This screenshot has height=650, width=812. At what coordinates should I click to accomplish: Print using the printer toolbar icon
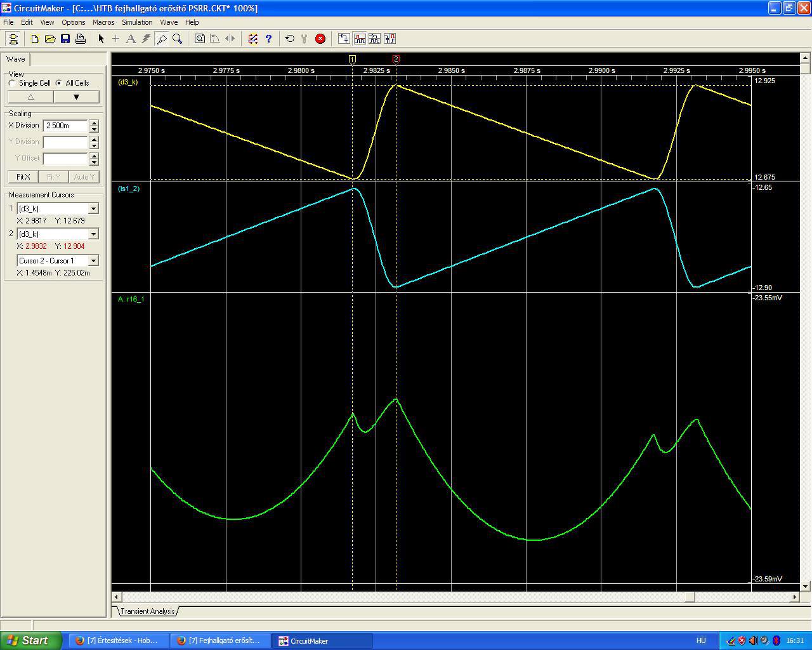[81, 39]
